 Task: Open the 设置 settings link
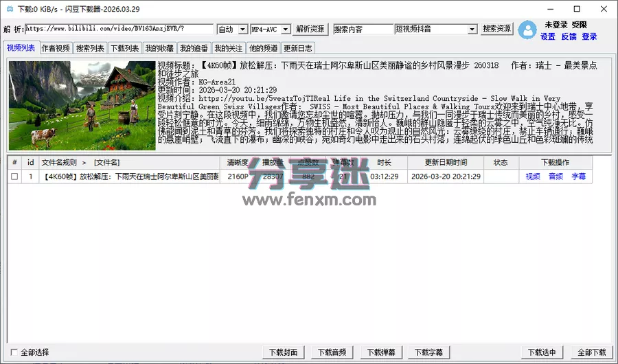(x=548, y=36)
